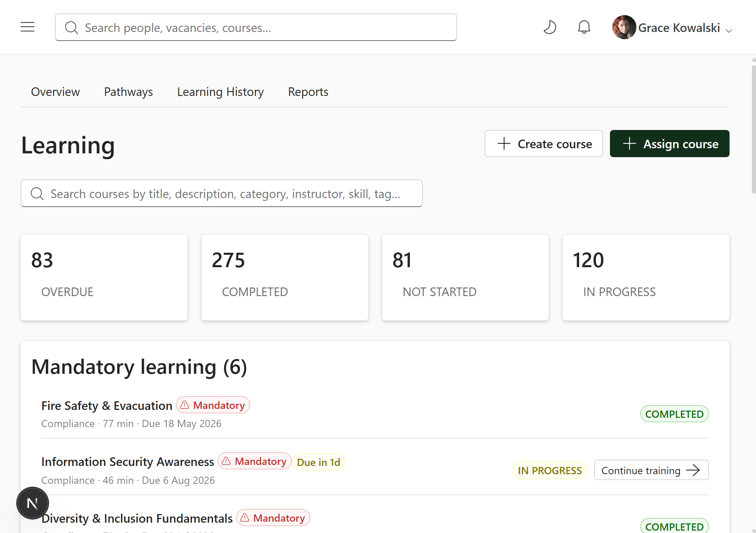This screenshot has width=756, height=533.
Task: Click the page vertical scrollbar thumb
Action: [754, 129]
